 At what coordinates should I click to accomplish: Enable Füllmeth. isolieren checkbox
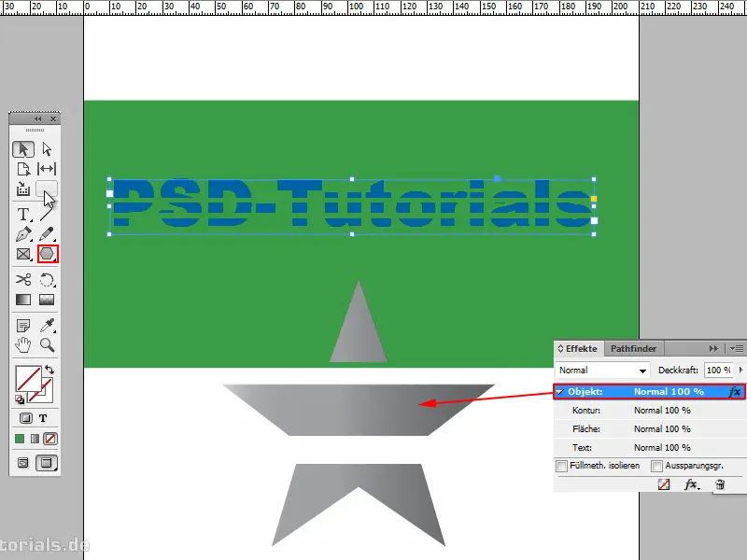tap(562, 466)
